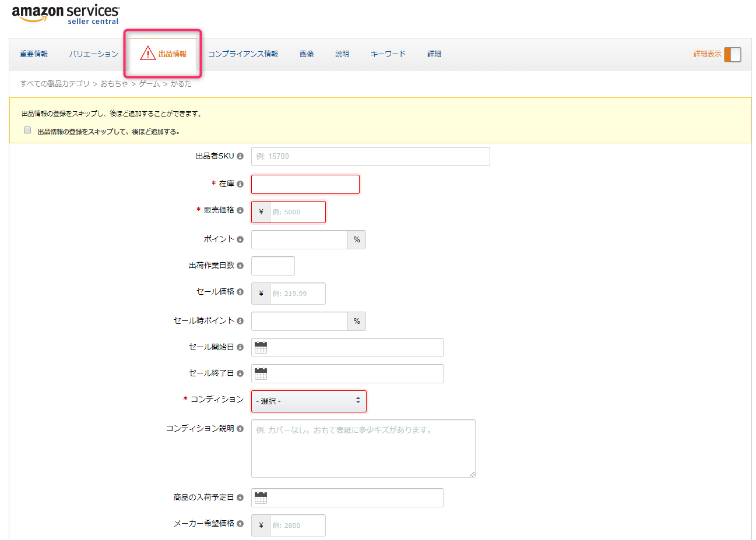The image size is (756, 540).
Task: Switch to the 重要情報 tab
Action: click(x=34, y=54)
